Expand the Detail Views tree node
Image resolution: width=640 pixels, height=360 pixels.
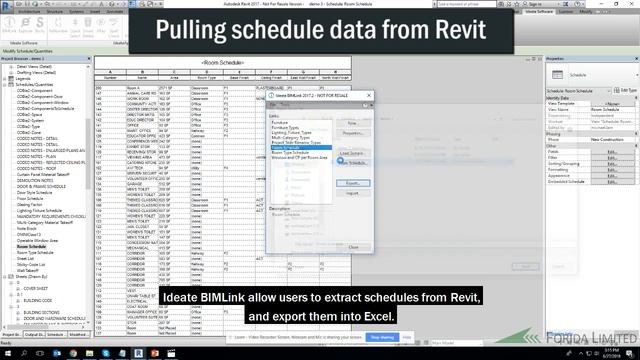11,67
